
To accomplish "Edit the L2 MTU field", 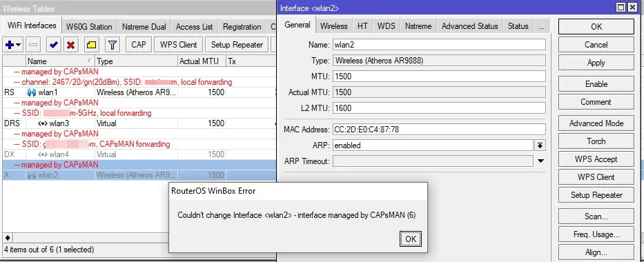I will tap(439, 108).
